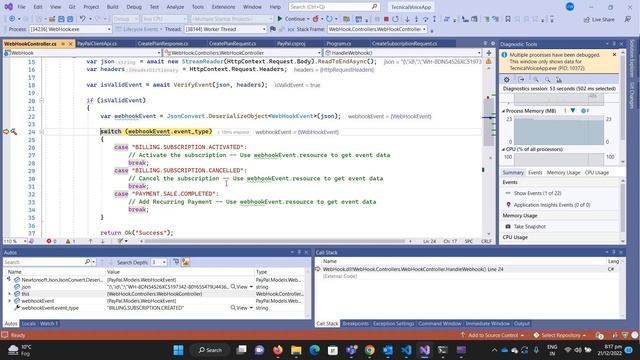Image resolution: width=640 pixels, height=360 pixels.
Task: Restart the debug session using the circular arrow icon
Action: tap(395, 19)
